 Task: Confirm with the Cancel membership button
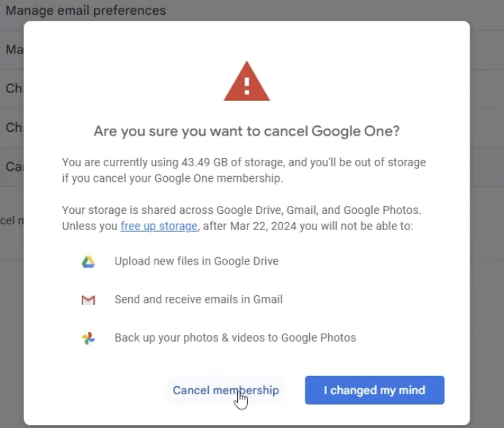tap(226, 391)
